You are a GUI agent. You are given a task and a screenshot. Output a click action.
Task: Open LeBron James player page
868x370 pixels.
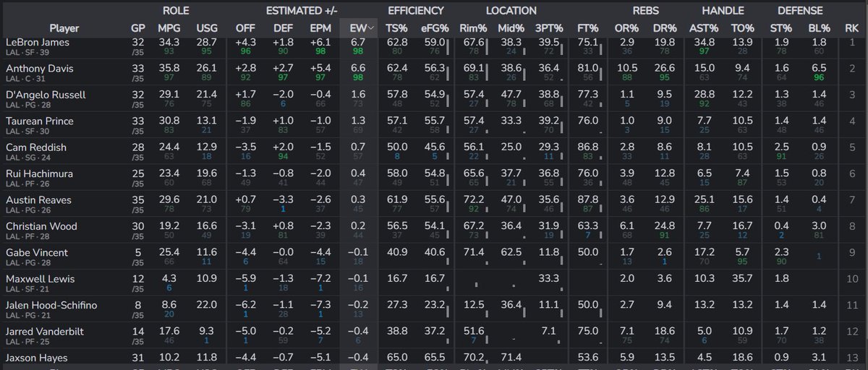pyautogui.click(x=38, y=43)
